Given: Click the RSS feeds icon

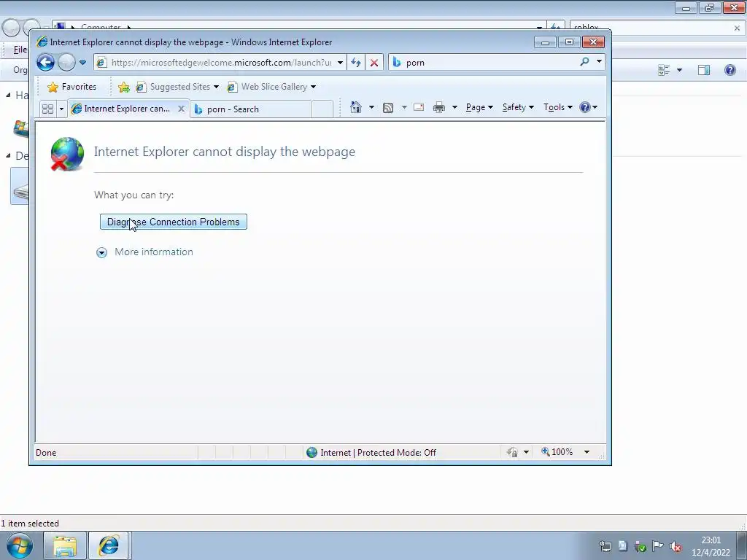Looking at the screenshot, I should pyautogui.click(x=388, y=108).
